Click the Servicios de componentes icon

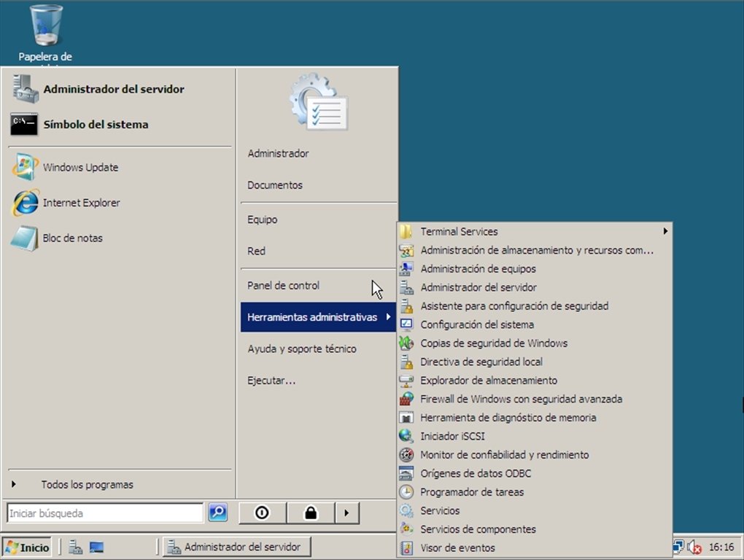pyautogui.click(x=406, y=529)
